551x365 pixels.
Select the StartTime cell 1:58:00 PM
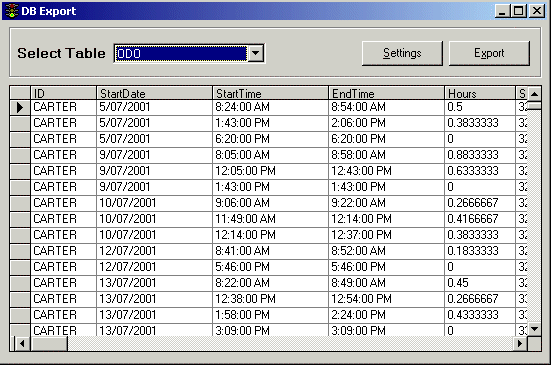click(x=270, y=315)
